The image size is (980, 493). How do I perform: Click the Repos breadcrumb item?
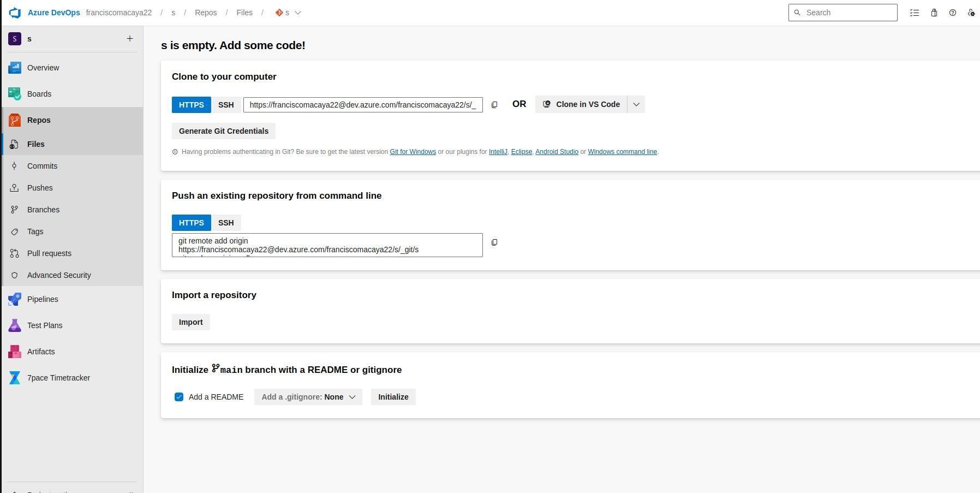pos(206,13)
